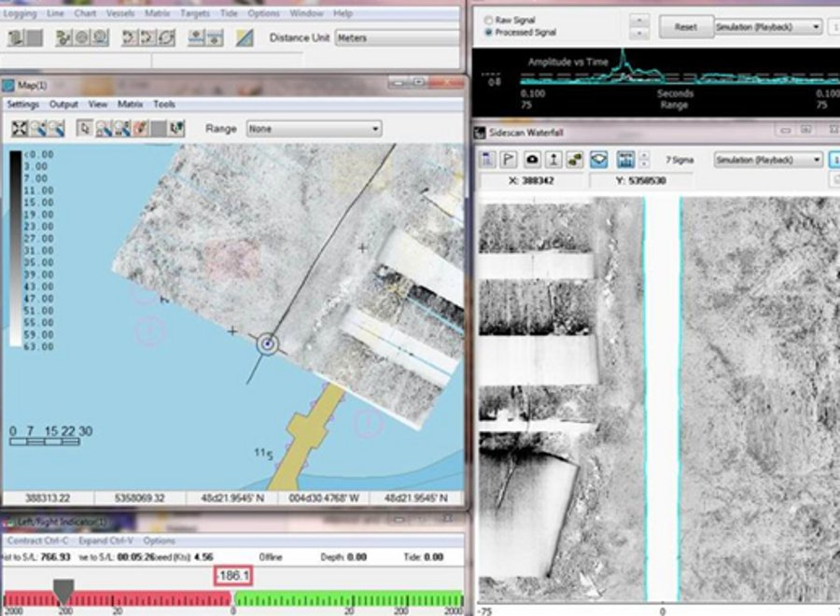Screen dimensions: 840x616
Task: Select the Raw Signal radio button
Action: 489,20
